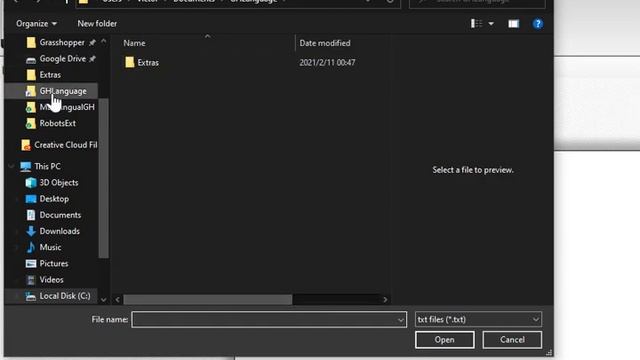Image resolution: width=640 pixels, height=360 pixels.
Task: Select the Extras folder in sidebar
Action: (x=50, y=75)
